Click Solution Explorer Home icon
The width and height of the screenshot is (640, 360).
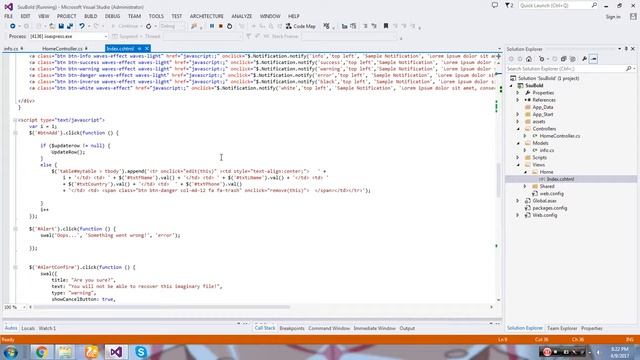[x=529, y=59]
